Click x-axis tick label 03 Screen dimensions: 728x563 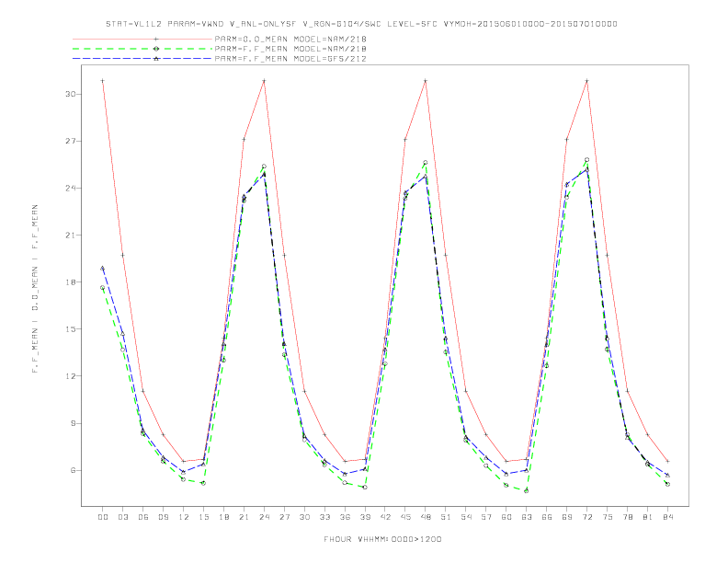pyautogui.click(x=122, y=517)
